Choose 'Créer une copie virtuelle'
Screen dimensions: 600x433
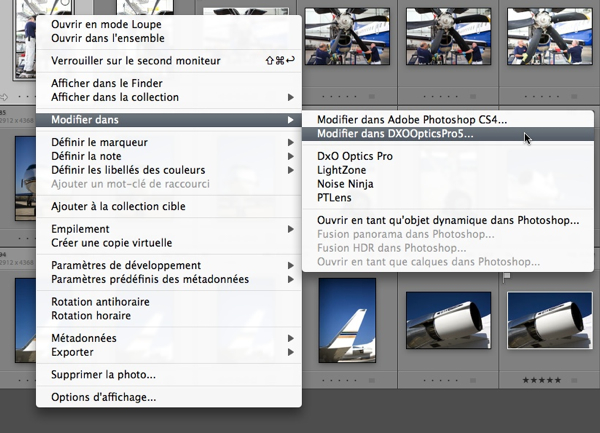pos(169,243)
